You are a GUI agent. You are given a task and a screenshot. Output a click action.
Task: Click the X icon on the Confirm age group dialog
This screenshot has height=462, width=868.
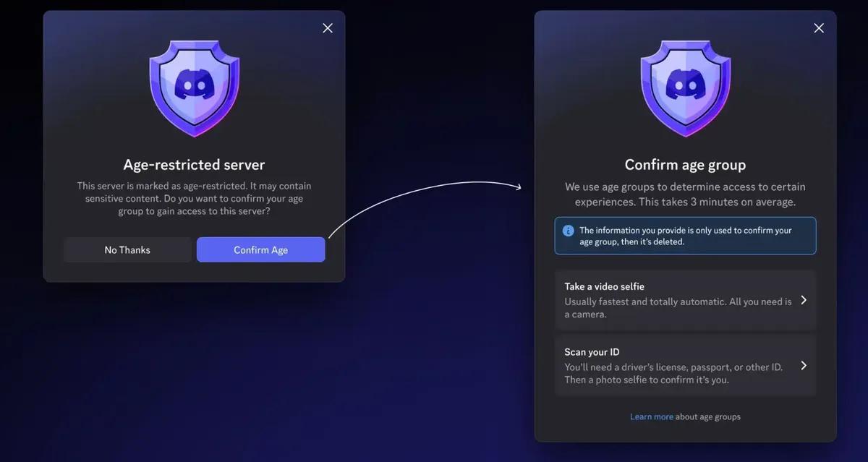point(818,27)
